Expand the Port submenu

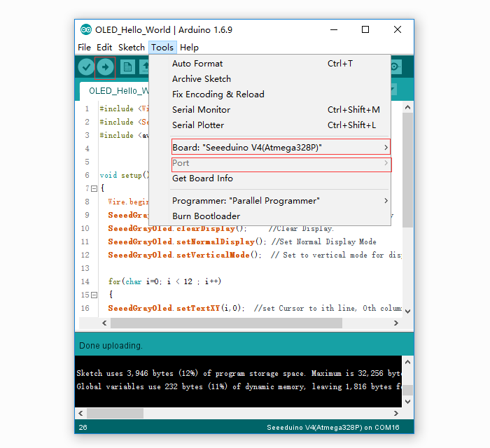coord(281,163)
